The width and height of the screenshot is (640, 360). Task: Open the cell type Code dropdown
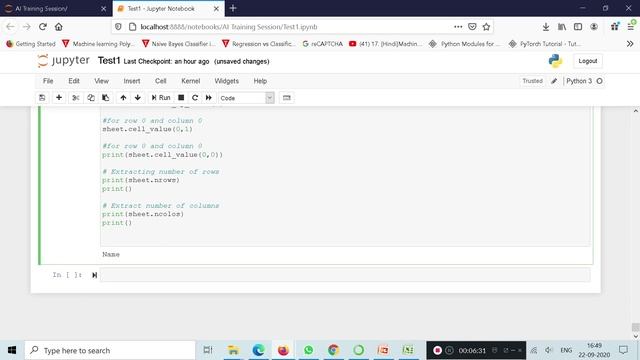pyautogui.click(x=246, y=98)
